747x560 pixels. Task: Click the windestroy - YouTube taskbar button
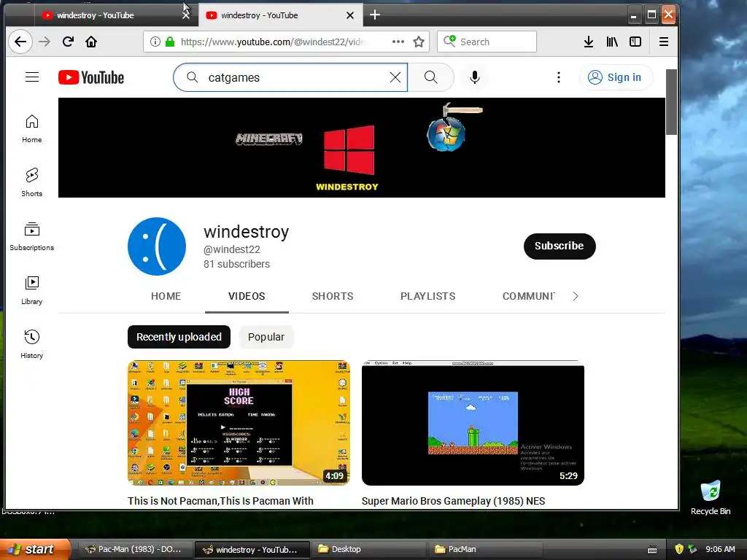252,549
